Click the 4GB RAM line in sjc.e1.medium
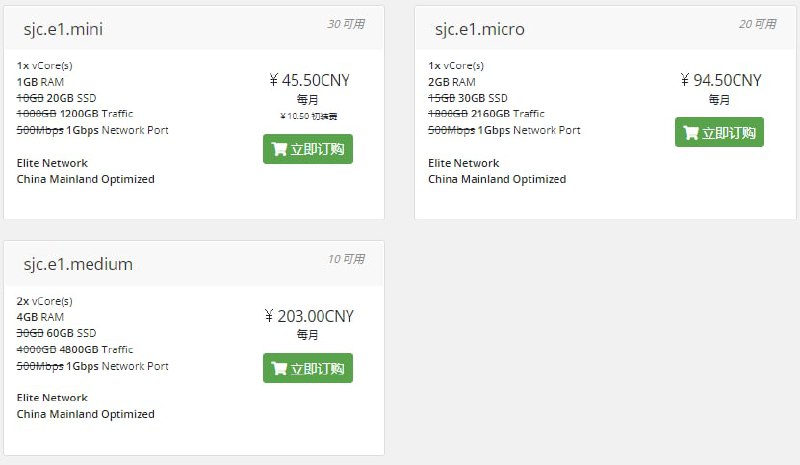800x465 pixels. [x=40, y=317]
